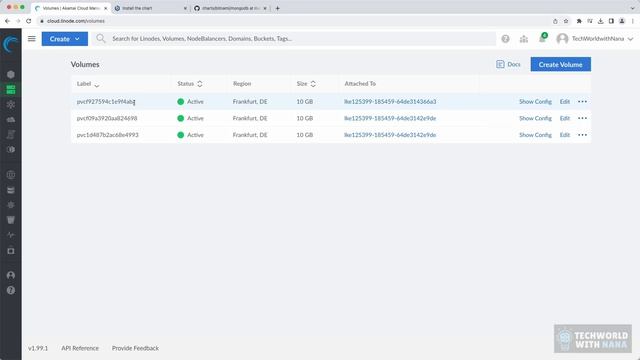Select label text pvcf09a3920aa824698
Image resolution: width=640 pixels, height=360 pixels.
(107, 118)
